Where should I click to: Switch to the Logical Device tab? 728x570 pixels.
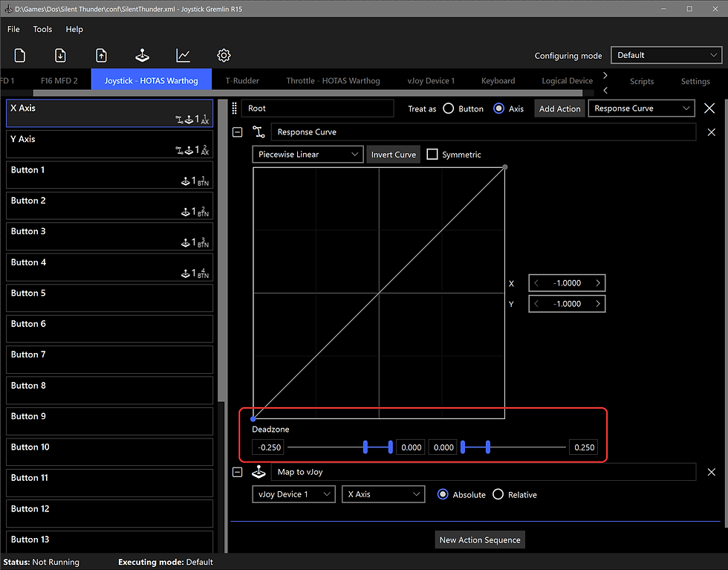point(567,80)
